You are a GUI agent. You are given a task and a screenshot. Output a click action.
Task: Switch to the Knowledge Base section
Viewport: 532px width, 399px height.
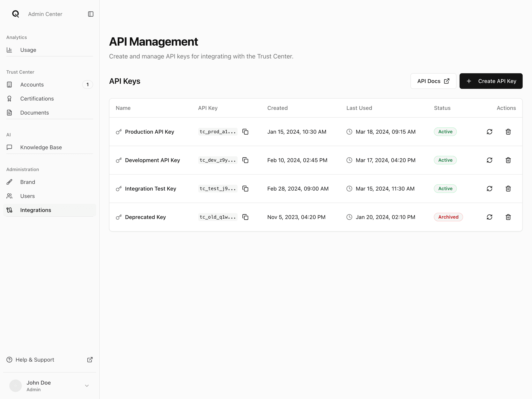click(x=41, y=147)
